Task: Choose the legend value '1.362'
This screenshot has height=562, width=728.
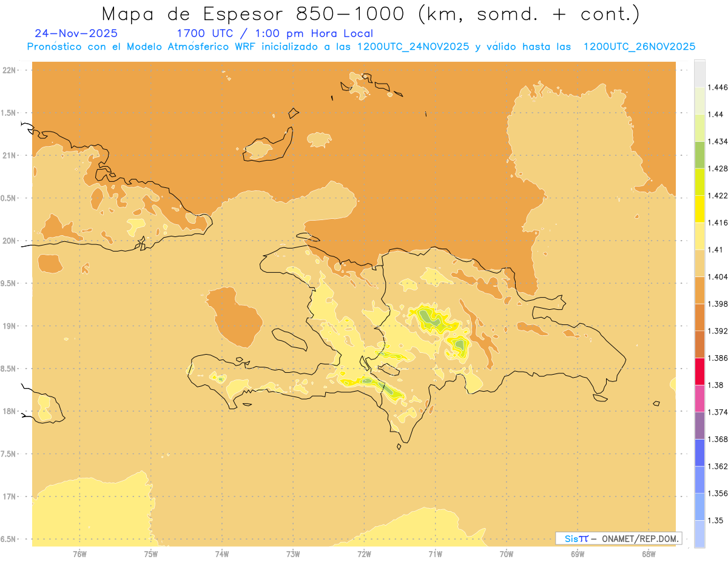Action: point(719,466)
